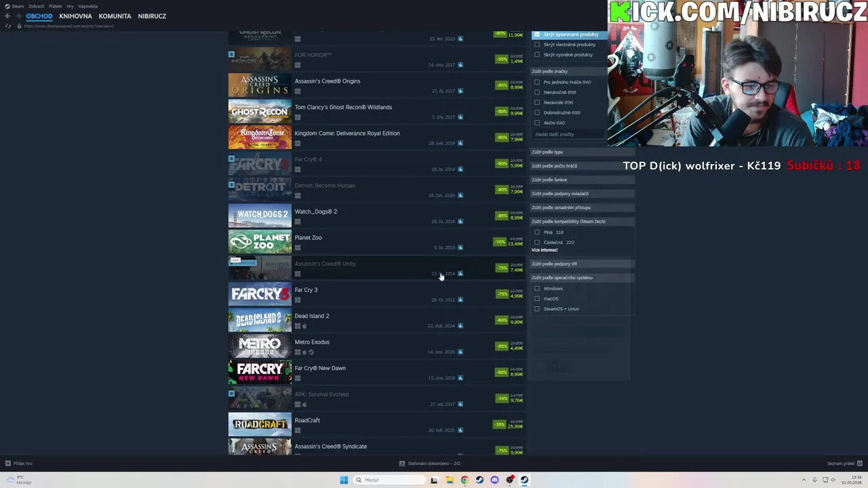The height and width of the screenshot is (488, 868).
Task: Click the blue icon beside Far Cry 3 date
Action: pos(460,300)
